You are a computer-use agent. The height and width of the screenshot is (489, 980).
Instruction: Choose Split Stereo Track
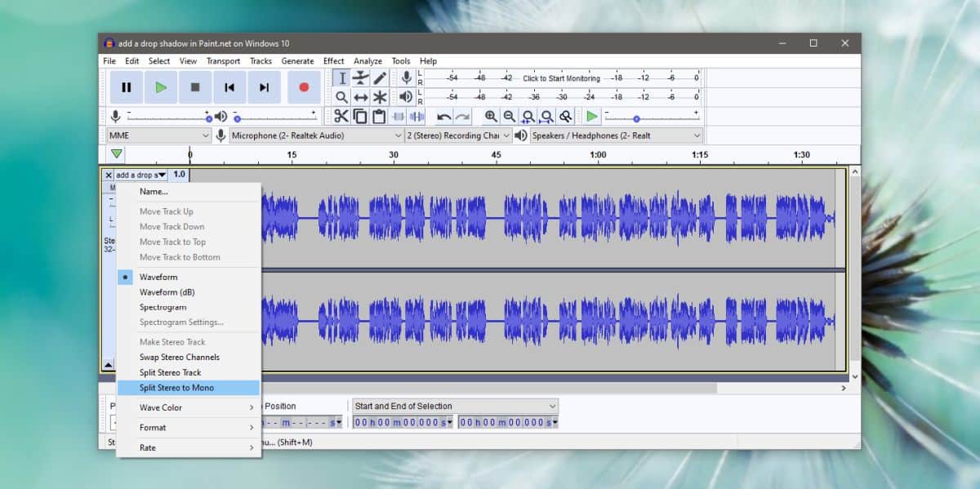189,372
